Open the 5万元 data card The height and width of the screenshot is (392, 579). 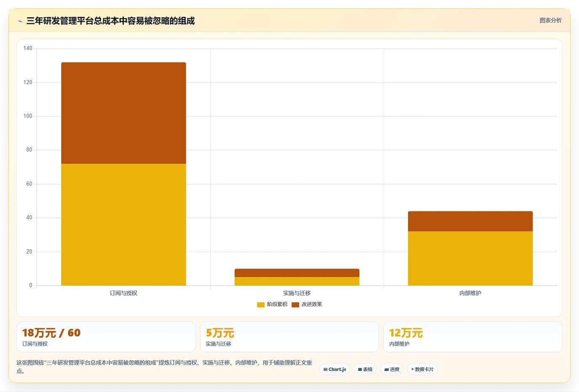pos(289,337)
